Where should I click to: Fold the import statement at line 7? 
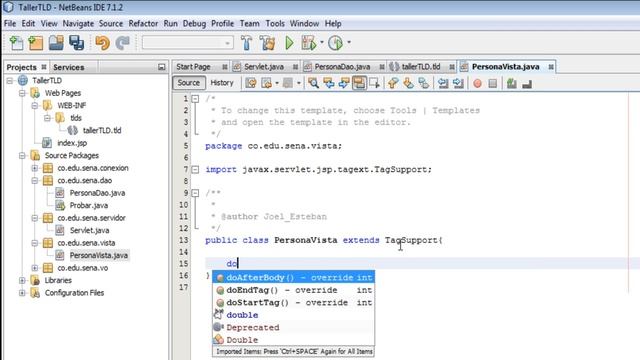click(x=196, y=169)
